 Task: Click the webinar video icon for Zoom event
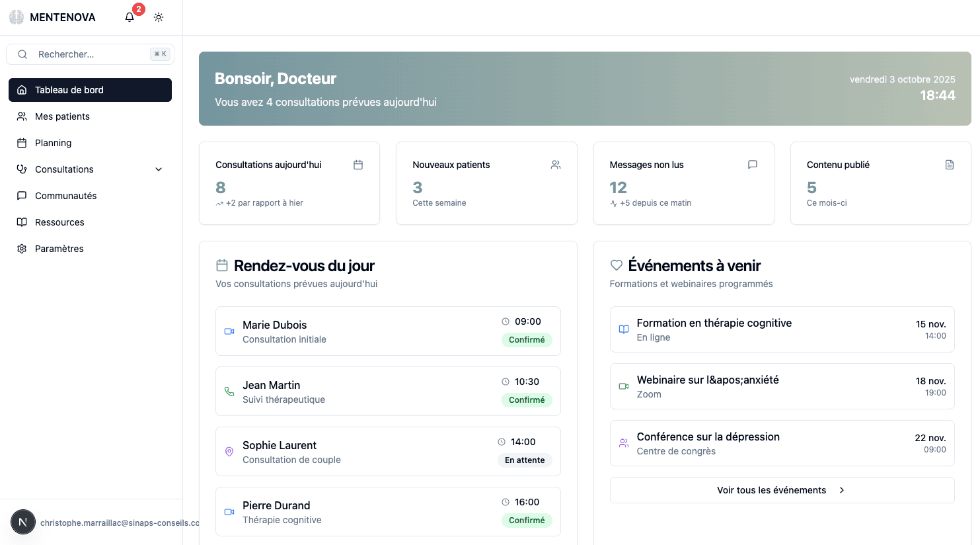[x=622, y=386]
